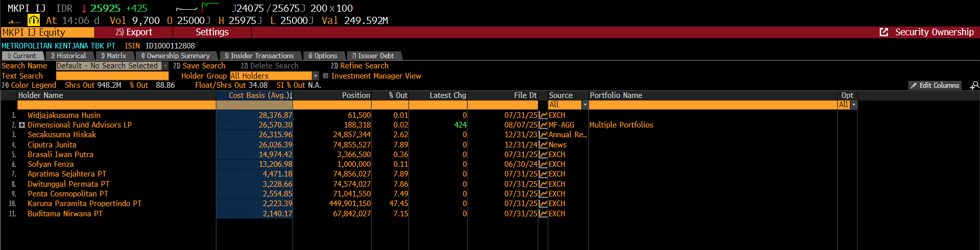980x250 pixels.
Task: Open chart icon for Karuna Paramita Propertindo row
Action: click(x=543, y=204)
